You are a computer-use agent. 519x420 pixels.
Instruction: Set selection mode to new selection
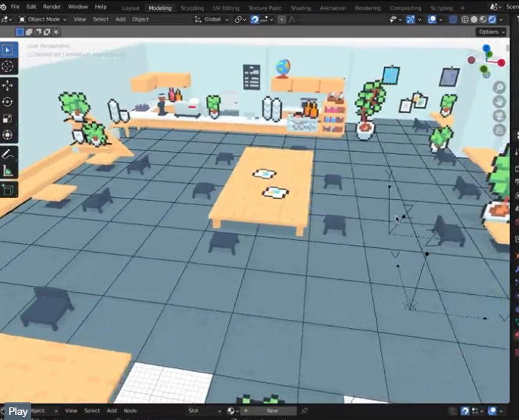tap(20, 32)
